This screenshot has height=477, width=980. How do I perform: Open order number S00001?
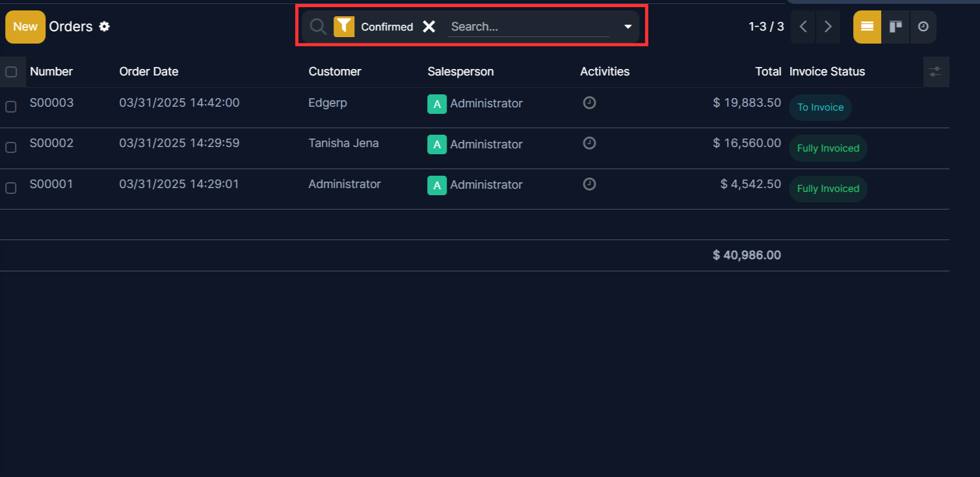51,184
